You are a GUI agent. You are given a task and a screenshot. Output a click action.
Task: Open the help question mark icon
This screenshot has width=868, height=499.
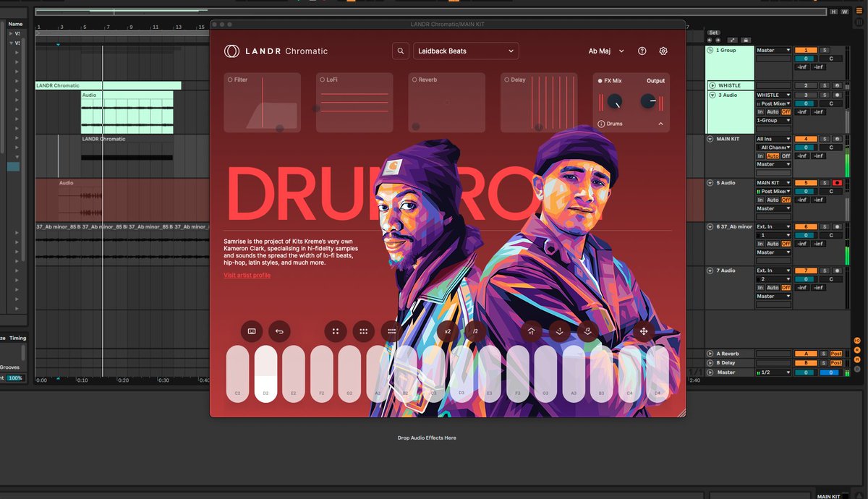642,51
